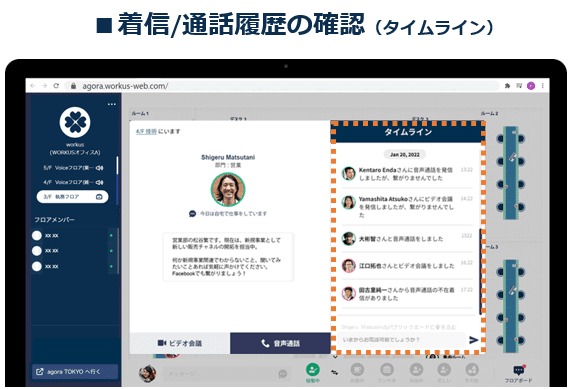Set status to lunch with briefcase icon

pyautogui.click(x=387, y=370)
